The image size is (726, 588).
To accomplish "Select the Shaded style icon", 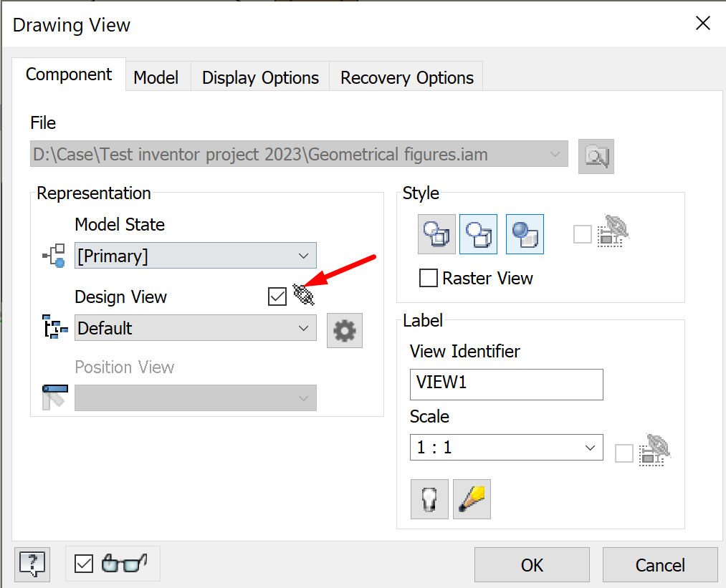I will coord(525,234).
